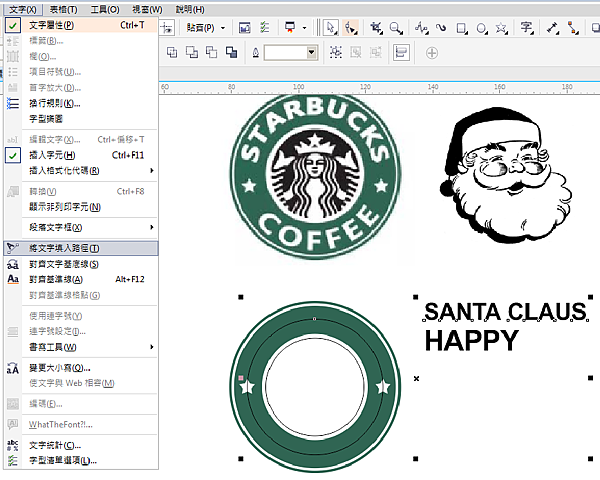The height and width of the screenshot is (480, 600).
Task: Click the HAPPY text line
Action: (471, 341)
